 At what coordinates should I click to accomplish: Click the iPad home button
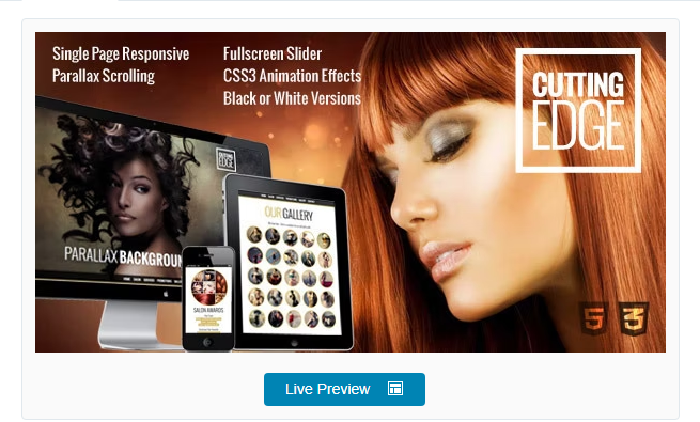(x=294, y=343)
